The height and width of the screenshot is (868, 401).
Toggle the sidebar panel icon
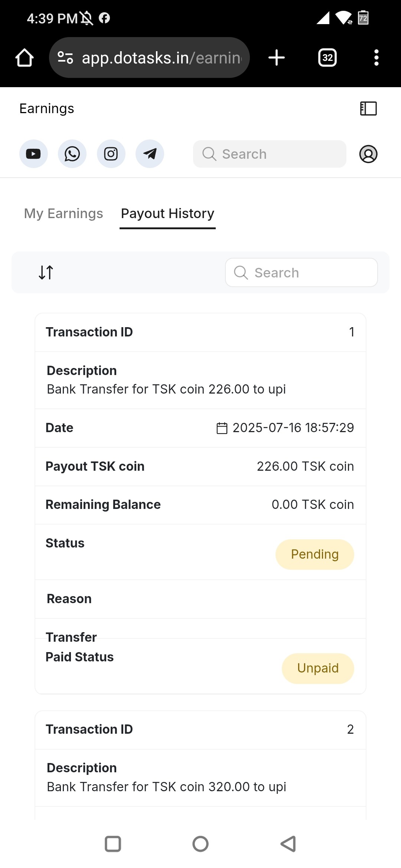point(368,109)
